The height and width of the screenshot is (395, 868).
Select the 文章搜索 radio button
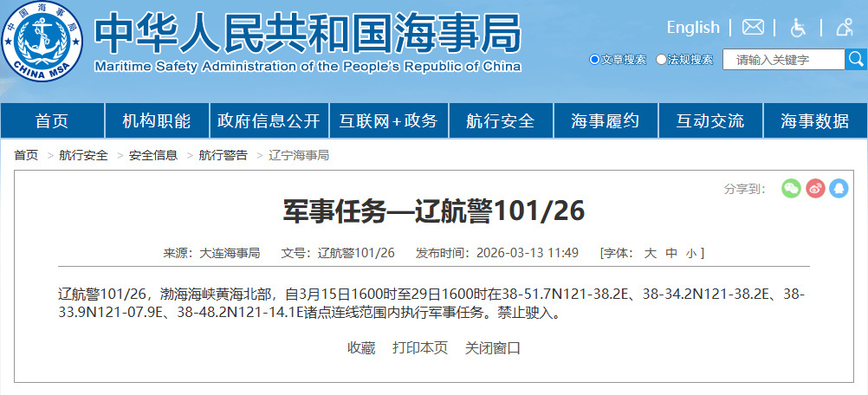pyautogui.click(x=594, y=59)
